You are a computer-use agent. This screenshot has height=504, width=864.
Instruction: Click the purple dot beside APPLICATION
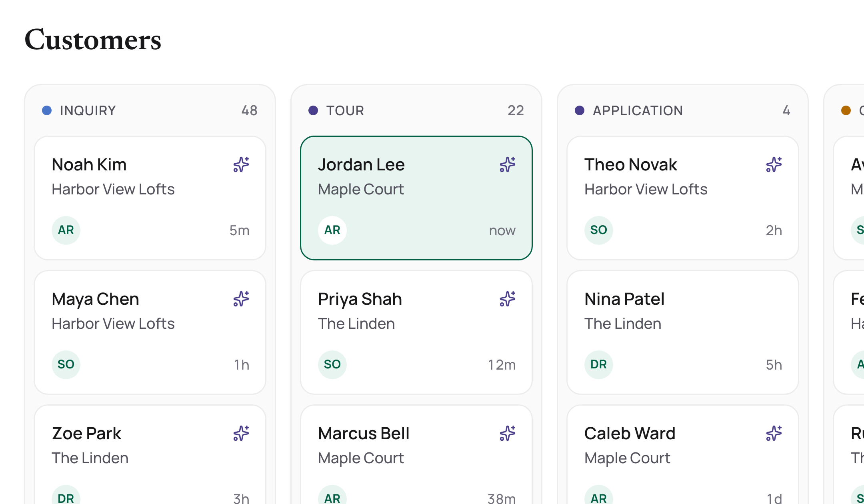tap(580, 110)
